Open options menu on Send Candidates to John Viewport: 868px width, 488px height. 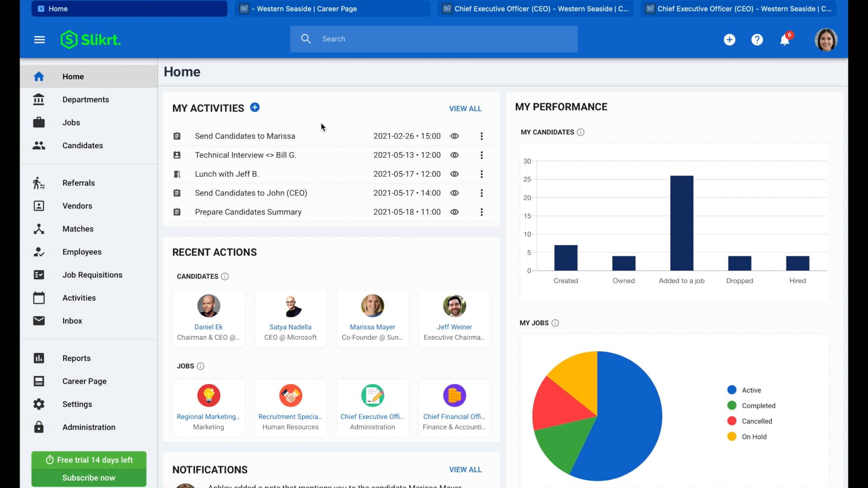[482, 193]
